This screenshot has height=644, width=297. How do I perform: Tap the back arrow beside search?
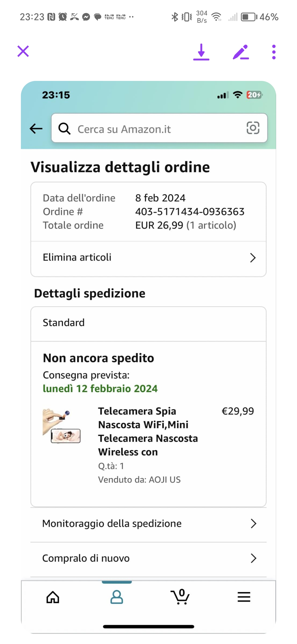[x=36, y=129]
